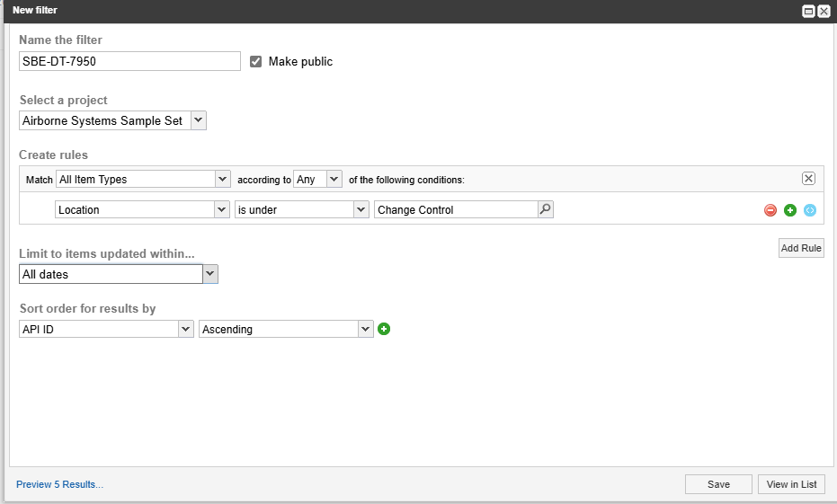
Task: Expand the Location field dropdown
Action: (x=142, y=209)
